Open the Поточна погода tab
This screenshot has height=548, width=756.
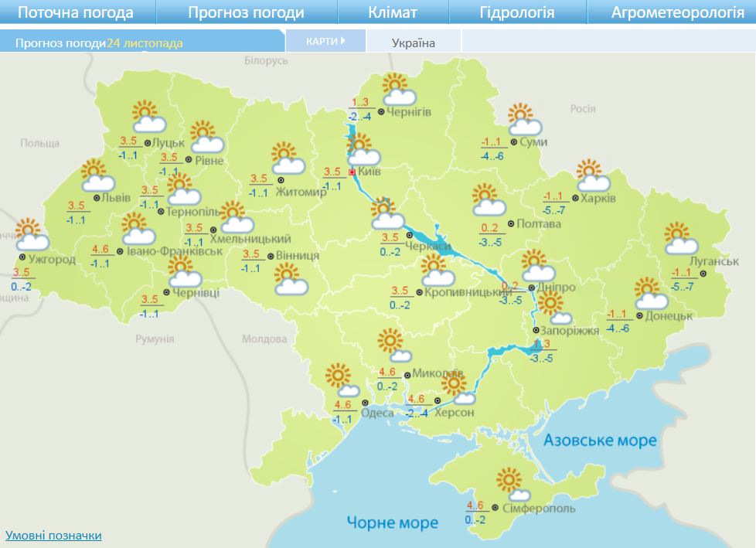(x=75, y=12)
